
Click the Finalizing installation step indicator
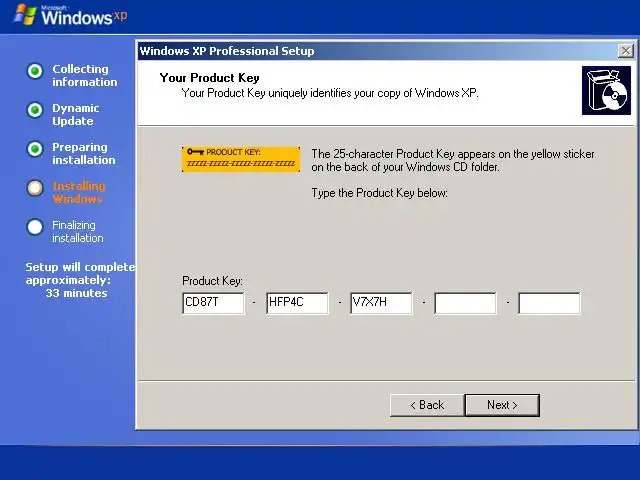35,227
